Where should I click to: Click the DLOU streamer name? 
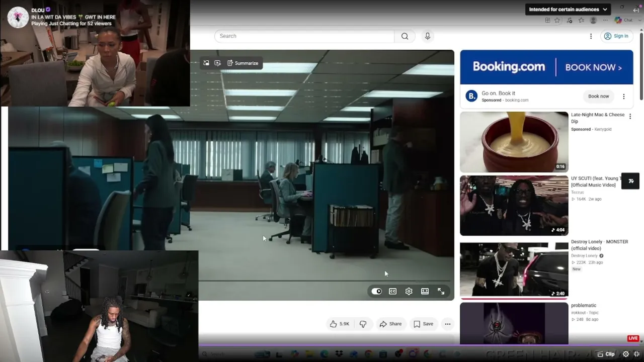[x=38, y=10]
